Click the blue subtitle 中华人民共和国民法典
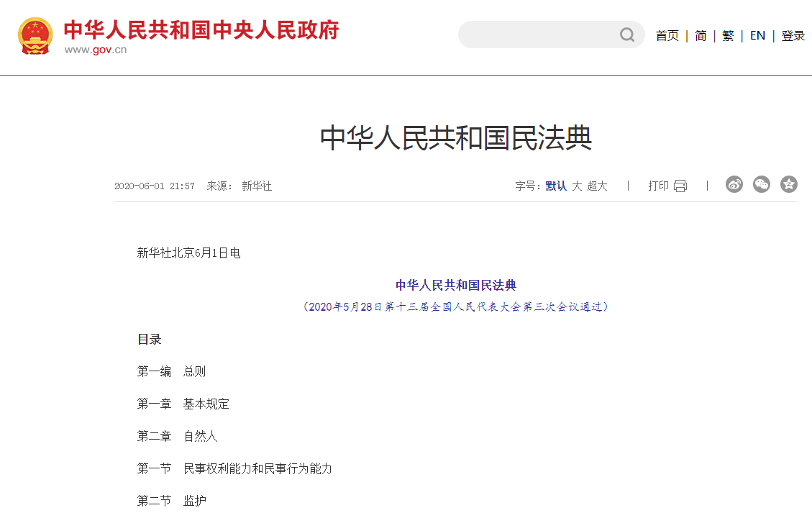The width and height of the screenshot is (812, 513). [456, 285]
